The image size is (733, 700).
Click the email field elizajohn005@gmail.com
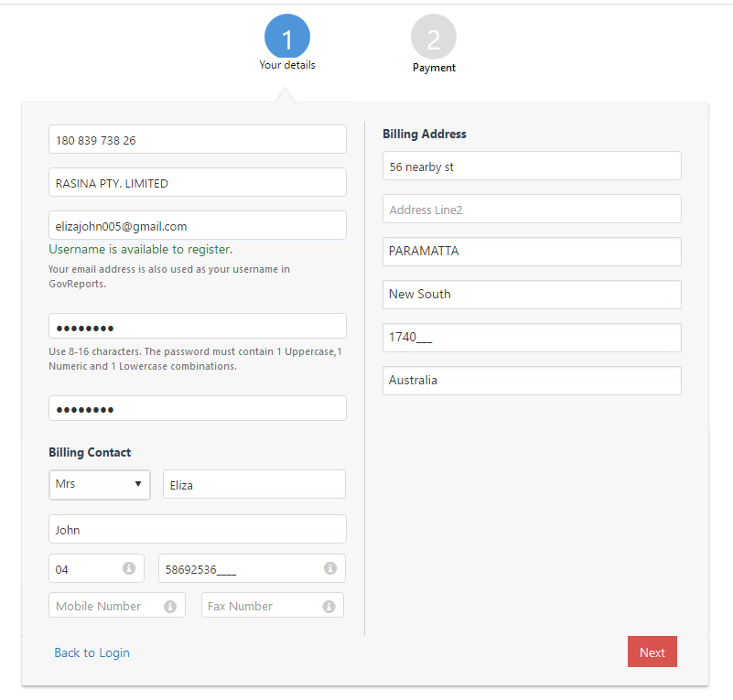pyautogui.click(x=198, y=225)
